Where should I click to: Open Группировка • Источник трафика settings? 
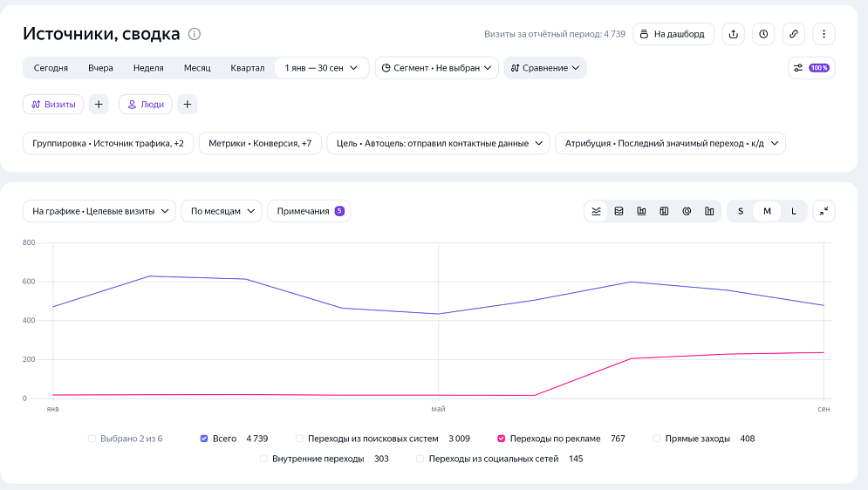[108, 143]
